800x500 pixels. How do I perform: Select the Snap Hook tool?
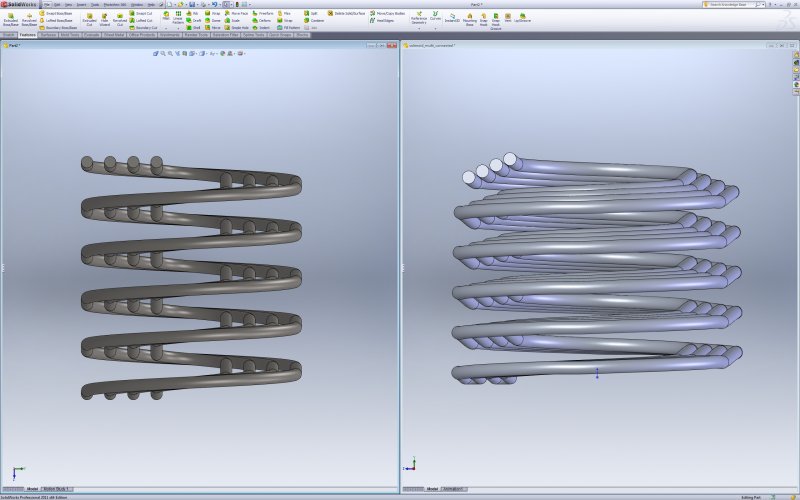tap(484, 20)
